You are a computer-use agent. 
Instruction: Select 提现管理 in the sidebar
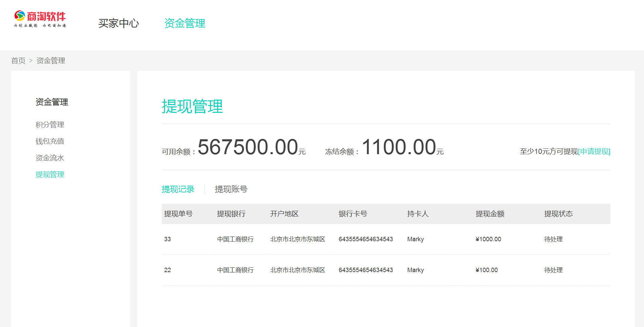[x=50, y=175]
